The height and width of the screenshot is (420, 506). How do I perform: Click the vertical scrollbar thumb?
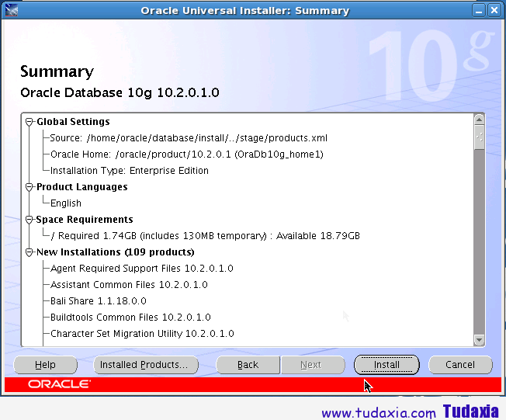point(479,137)
